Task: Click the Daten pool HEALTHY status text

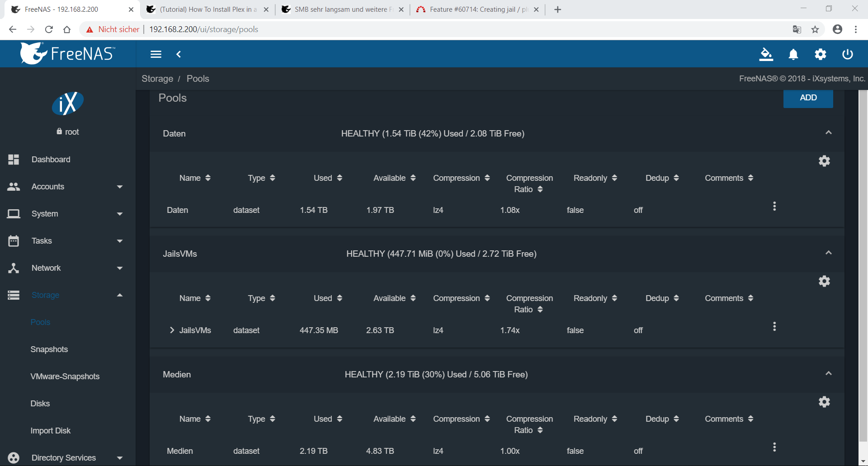Action: (433, 134)
